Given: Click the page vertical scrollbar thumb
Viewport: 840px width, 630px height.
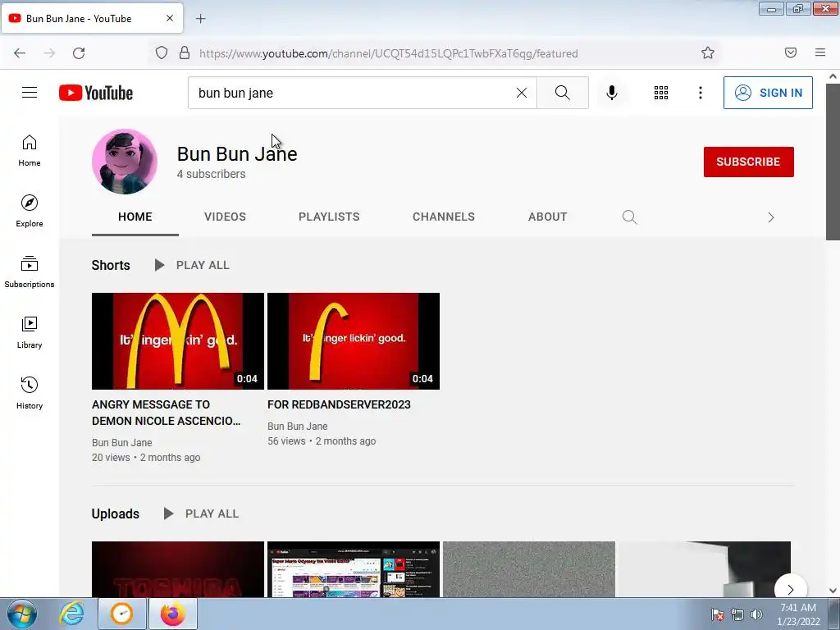Looking at the screenshot, I should (833, 162).
